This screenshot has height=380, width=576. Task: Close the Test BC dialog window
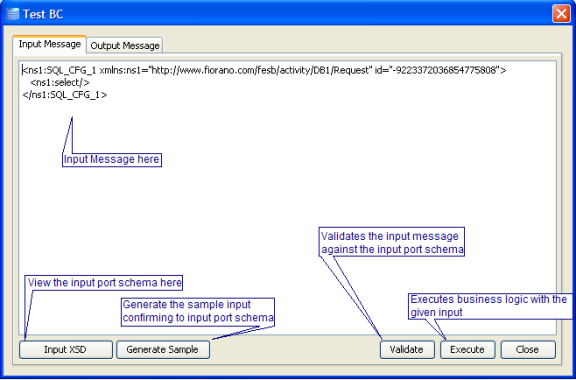[x=561, y=14]
